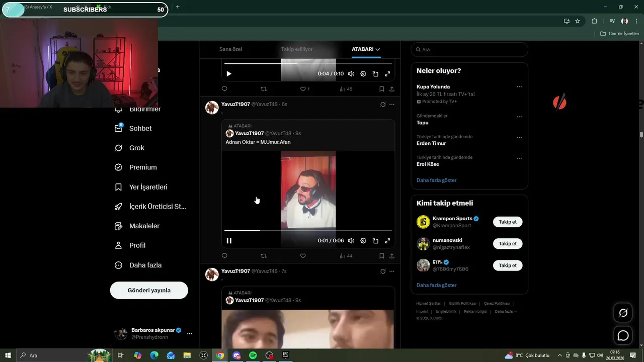Open Sohbet messages in the sidebar
Viewport: 644px width, 362px height.
(133, 128)
